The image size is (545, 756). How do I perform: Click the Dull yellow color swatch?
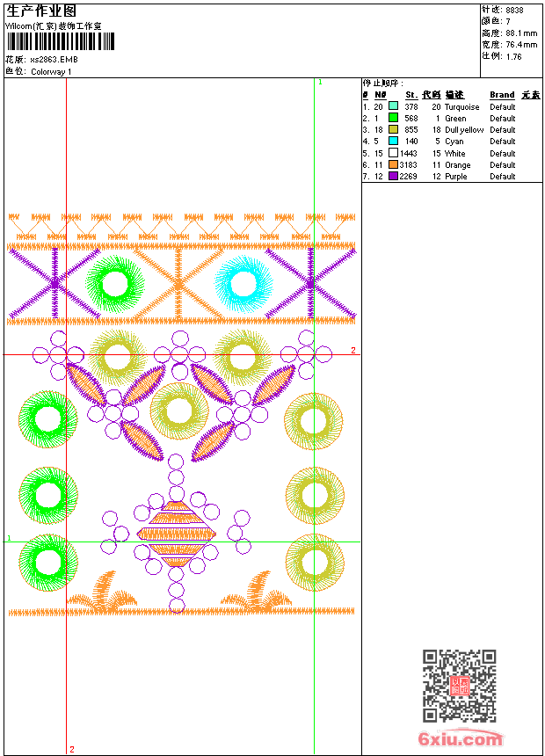[x=393, y=129]
